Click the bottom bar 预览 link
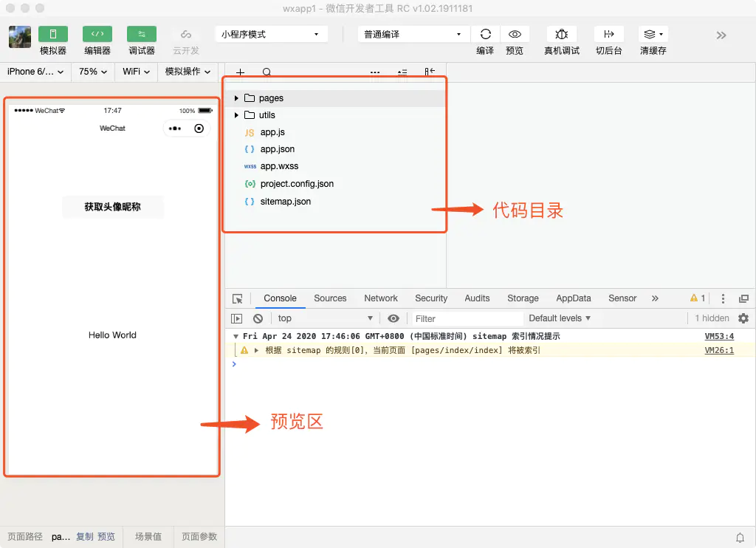This screenshot has height=548, width=756. click(x=106, y=536)
